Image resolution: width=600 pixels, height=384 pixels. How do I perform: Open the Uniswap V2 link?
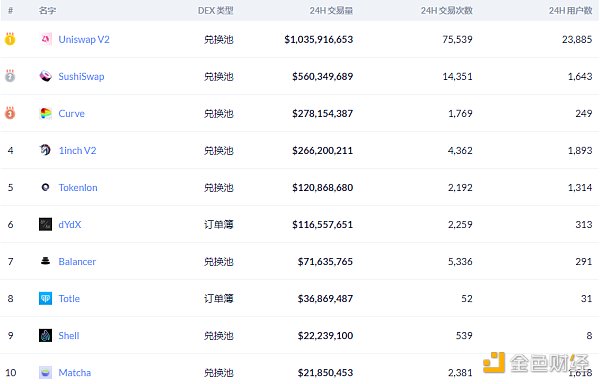(x=84, y=39)
